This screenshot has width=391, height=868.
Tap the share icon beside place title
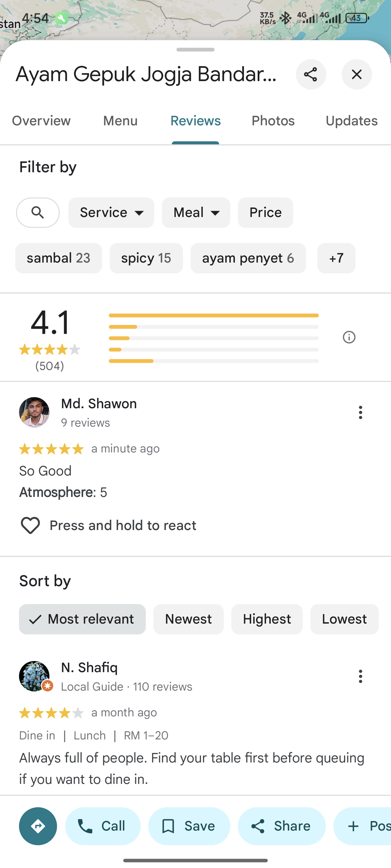(x=311, y=75)
